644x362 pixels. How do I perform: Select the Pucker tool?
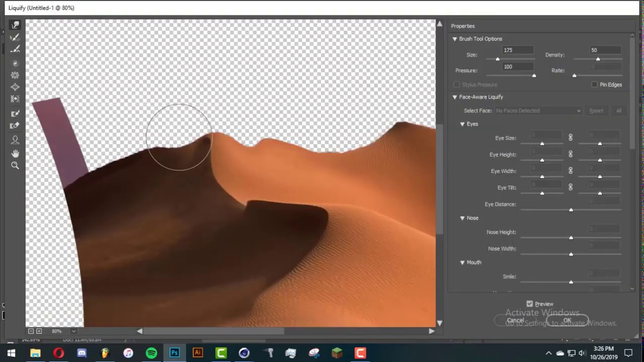(15, 75)
